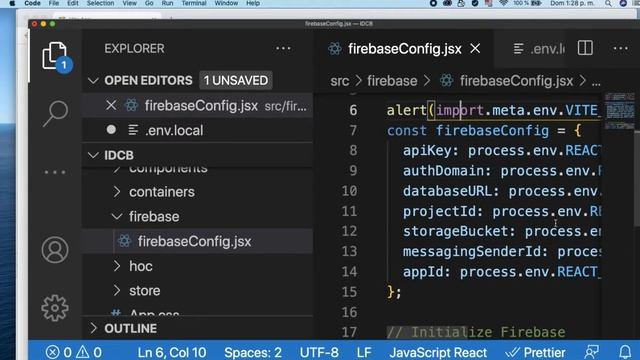Click the editor minimap
640x360 pixels.
point(620,111)
